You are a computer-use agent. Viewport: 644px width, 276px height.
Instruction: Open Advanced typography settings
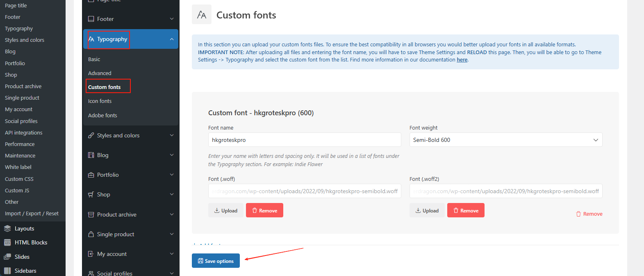click(x=100, y=73)
